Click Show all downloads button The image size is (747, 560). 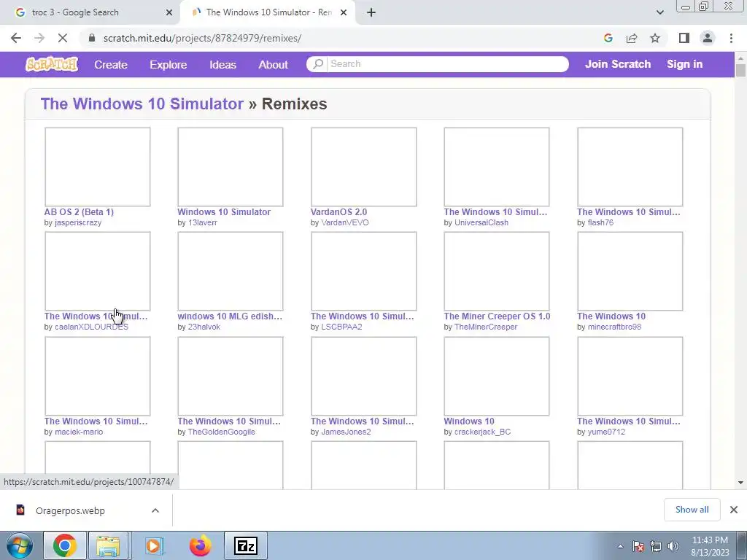(x=692, y=510)
